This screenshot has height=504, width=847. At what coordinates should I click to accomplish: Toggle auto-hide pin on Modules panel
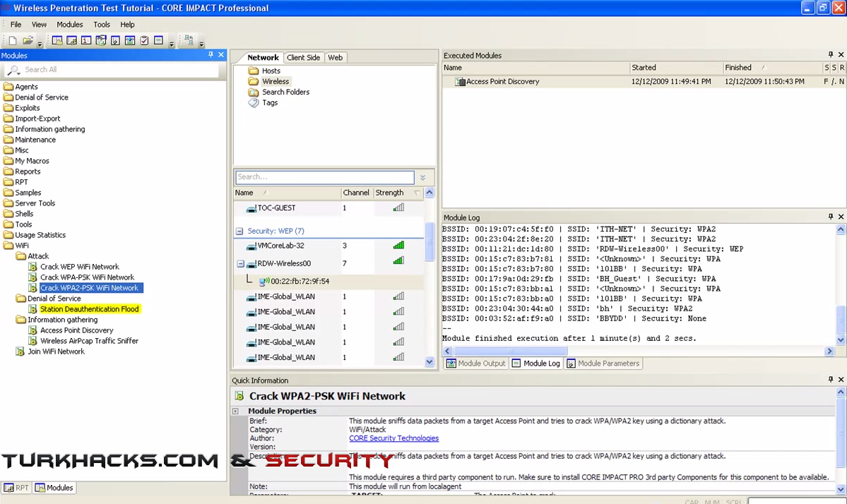coord(211,54)
